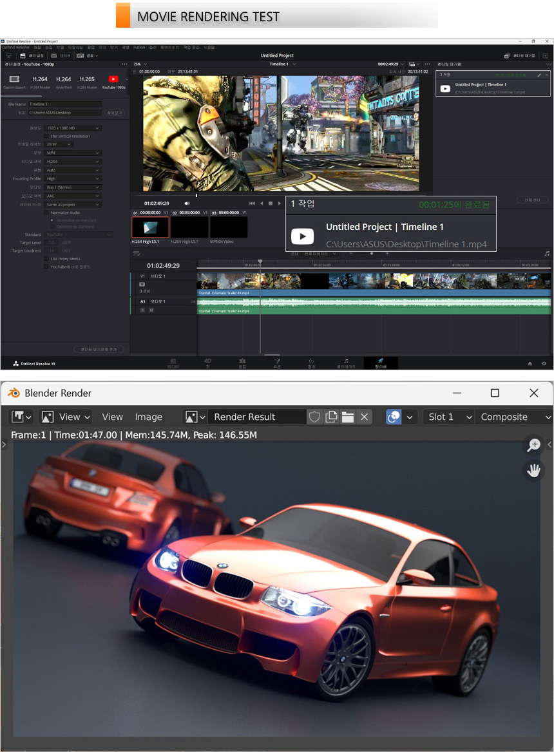Click the pan hand icon in Blender Render
The image size is (554, 756).
click(x=533, y=471)
